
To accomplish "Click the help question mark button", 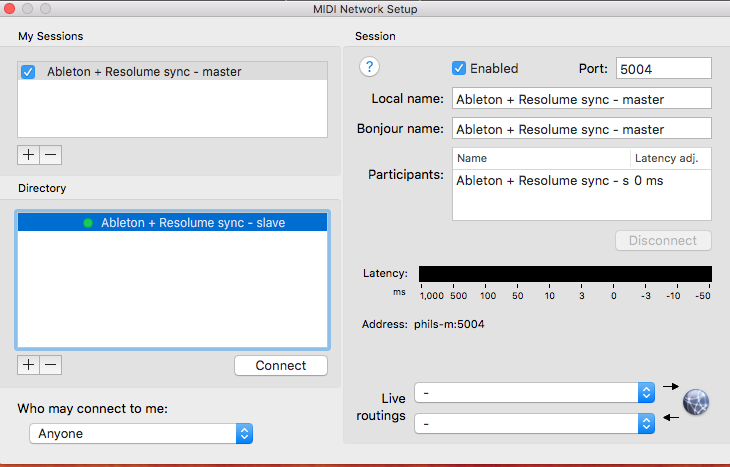I will (370, 68).
